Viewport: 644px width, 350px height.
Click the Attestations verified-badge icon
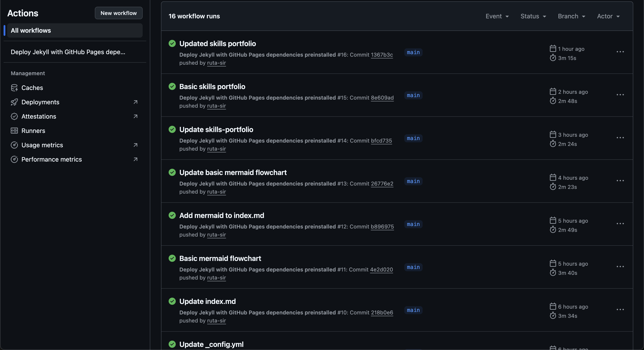(14, 116)
